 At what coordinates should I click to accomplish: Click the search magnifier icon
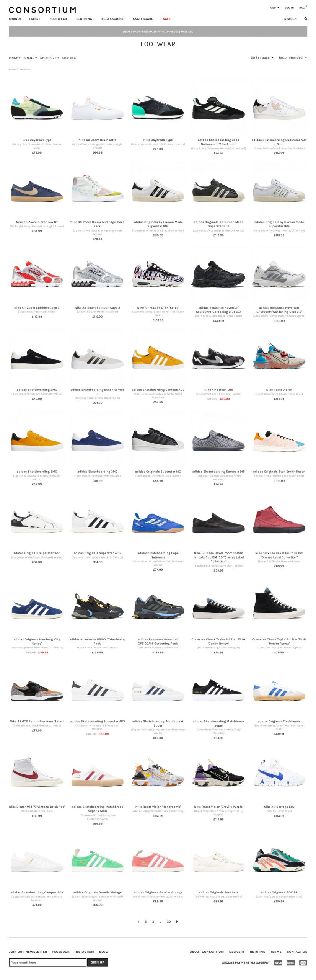point(306,18)
